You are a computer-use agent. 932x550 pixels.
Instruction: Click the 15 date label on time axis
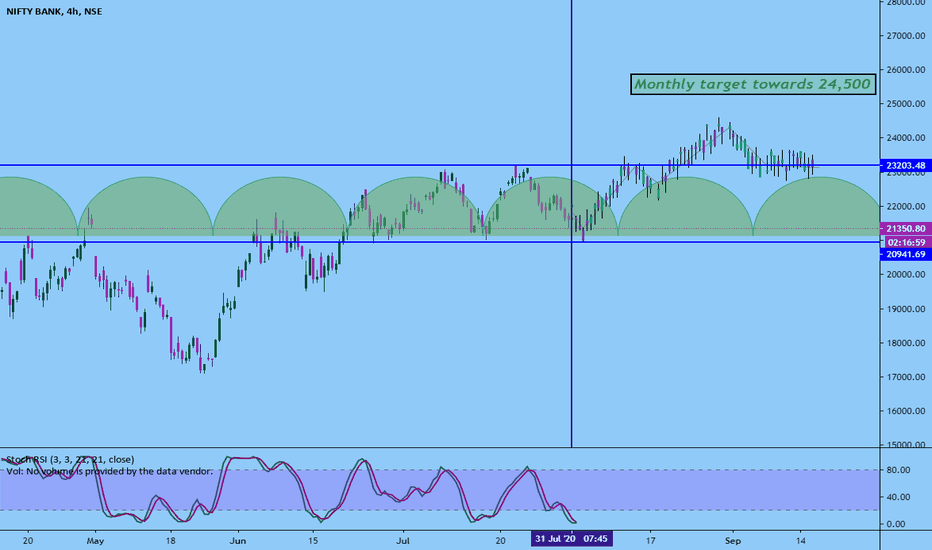(313, 540)
